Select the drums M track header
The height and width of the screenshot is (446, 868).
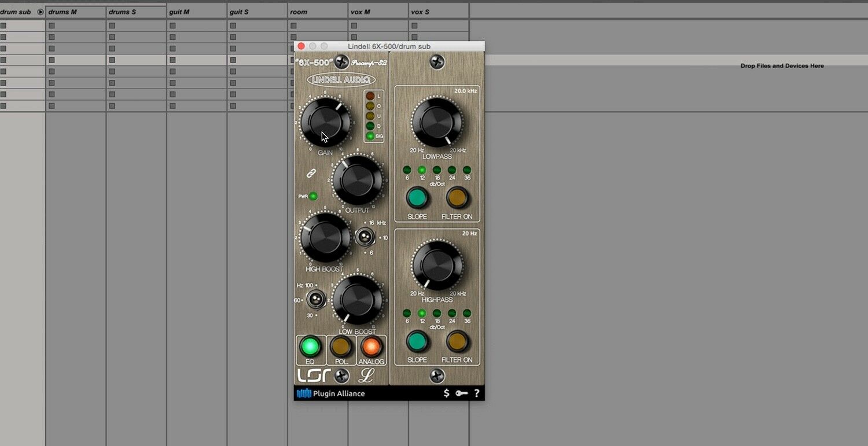(76, 12)
